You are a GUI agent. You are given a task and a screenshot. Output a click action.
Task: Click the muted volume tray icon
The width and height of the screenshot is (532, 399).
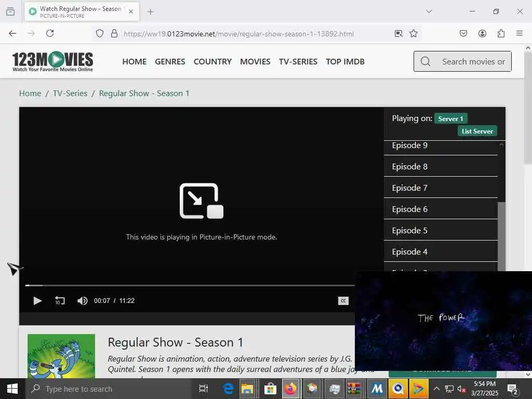pyautogui.click(x=461, y=389)
